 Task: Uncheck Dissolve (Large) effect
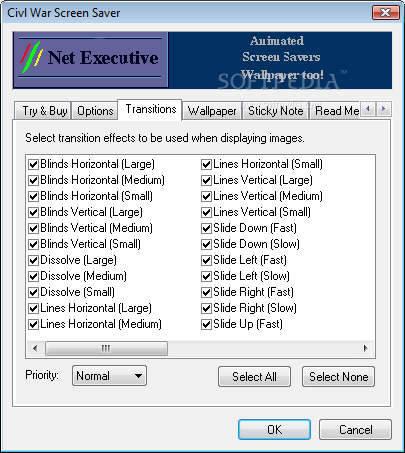33,260
